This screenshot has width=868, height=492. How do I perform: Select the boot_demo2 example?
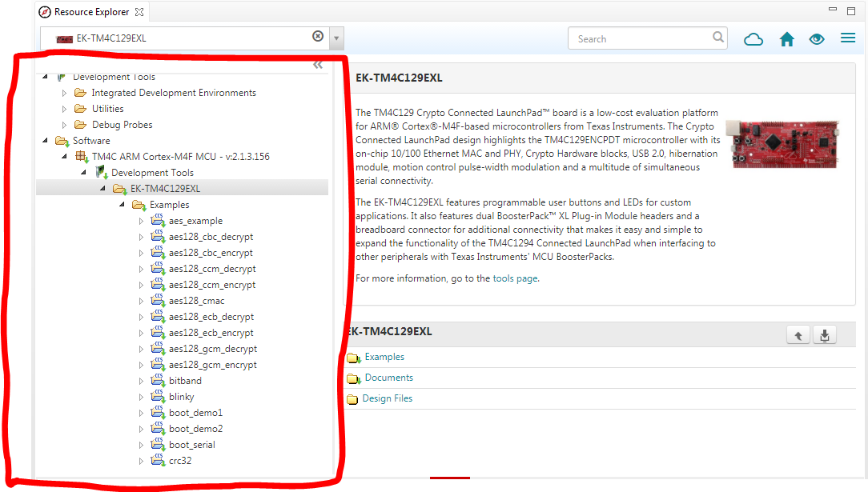tap(195, 429)
